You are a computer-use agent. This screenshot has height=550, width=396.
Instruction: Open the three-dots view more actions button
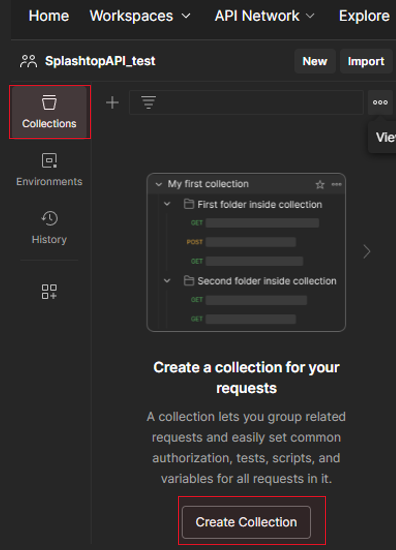[x=380, y=102]
